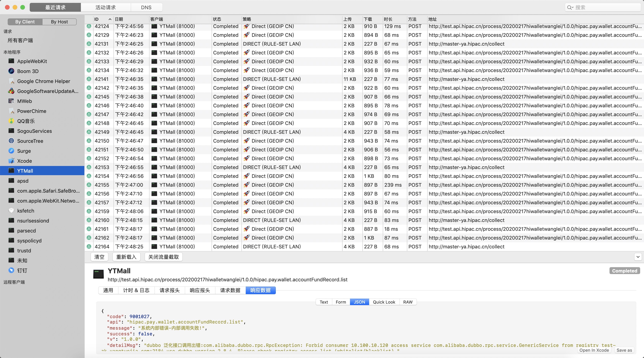
Task: Select By Client grouping
Action: [25, 22]
